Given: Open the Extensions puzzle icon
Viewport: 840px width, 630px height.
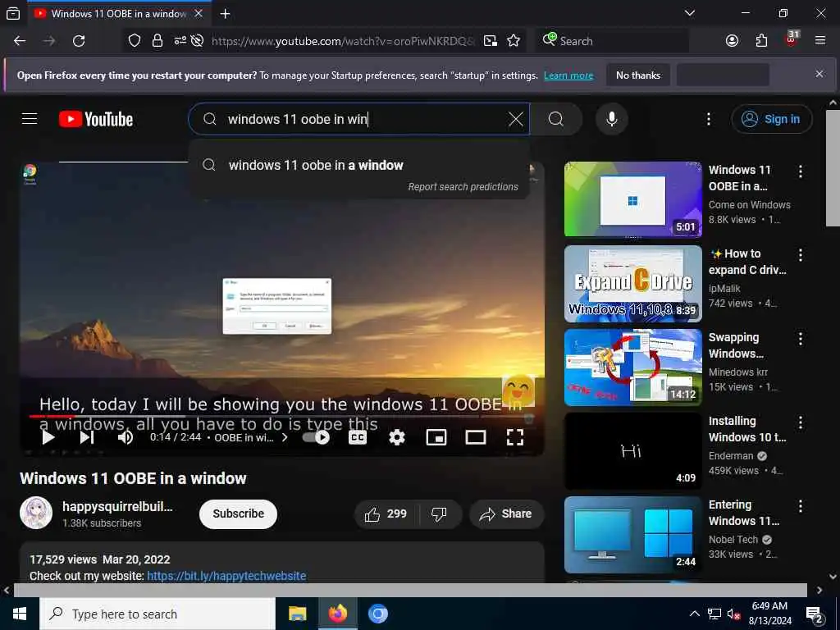Looking at the screenshot, I should point(761,41).
